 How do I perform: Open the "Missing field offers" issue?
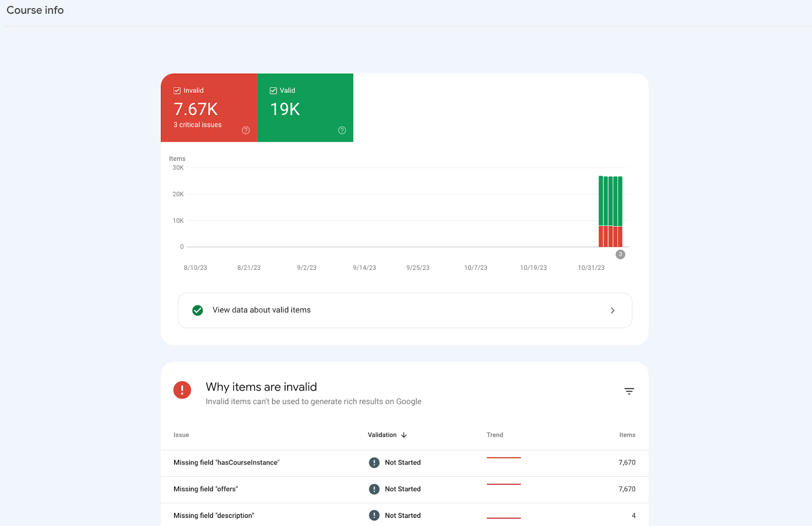click(x=206, y=489)
